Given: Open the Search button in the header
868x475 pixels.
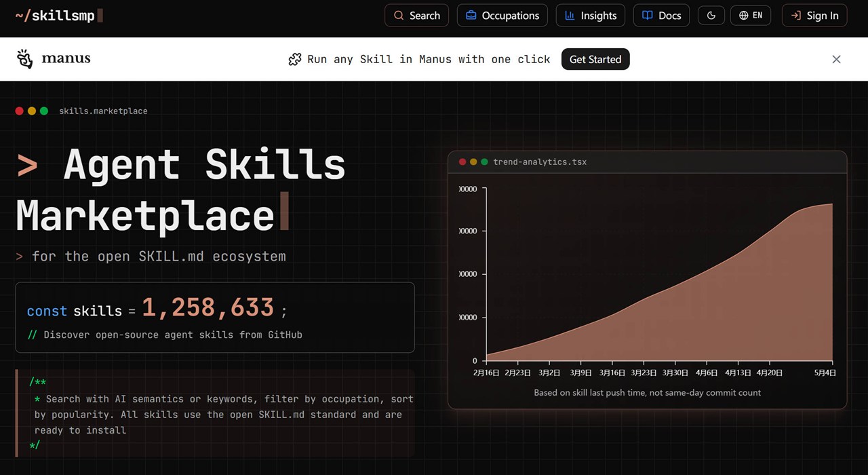Looking at the screenshot, I should click(x=416, y=16).
